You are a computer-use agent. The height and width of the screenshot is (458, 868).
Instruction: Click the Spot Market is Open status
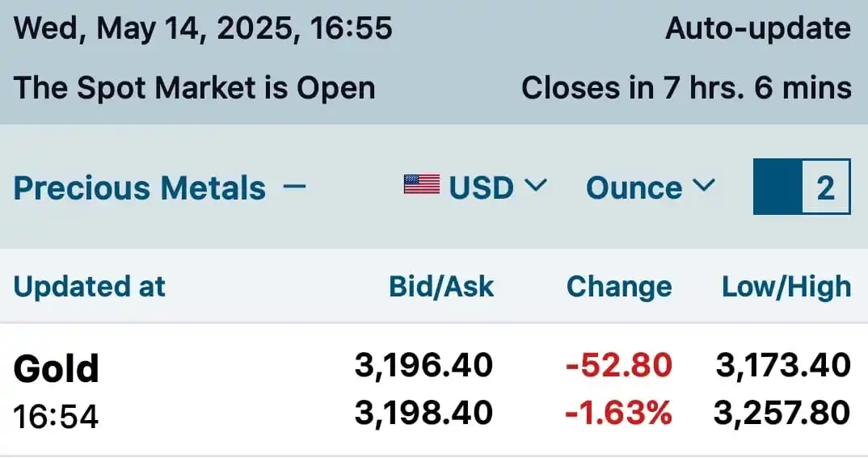[x=194, y=88]
